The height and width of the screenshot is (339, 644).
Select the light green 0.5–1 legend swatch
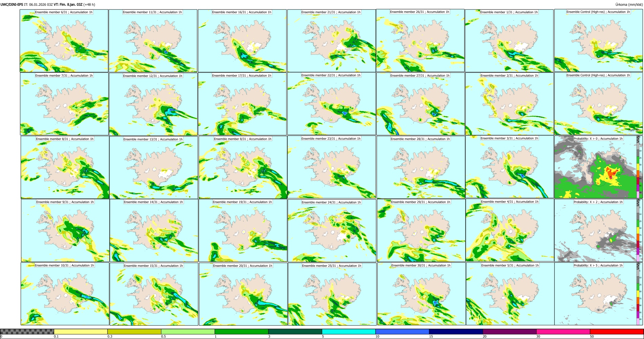(x=188, y=332)
